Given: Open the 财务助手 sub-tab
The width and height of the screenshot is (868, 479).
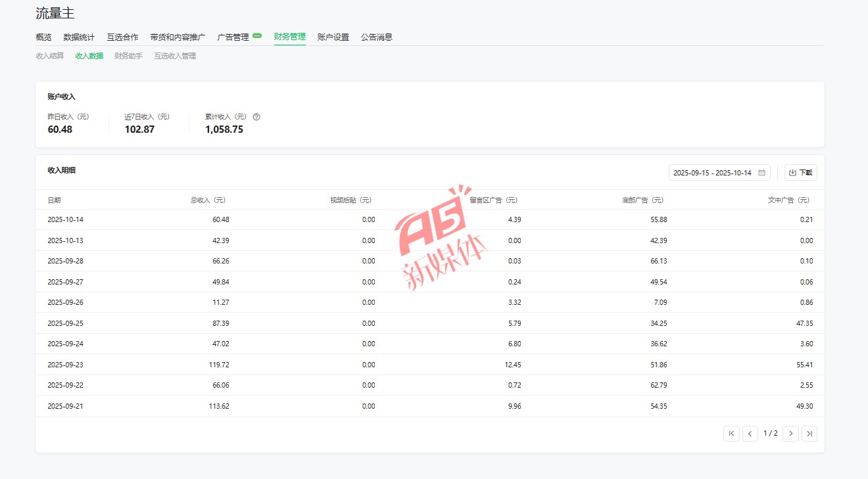Looking at the screenshot, I should coord(128,57).
